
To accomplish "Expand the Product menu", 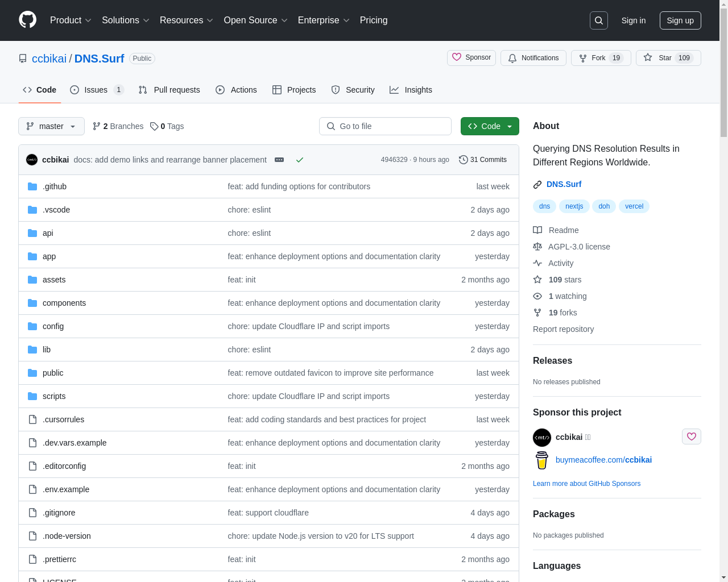I will tap(71, 20).
